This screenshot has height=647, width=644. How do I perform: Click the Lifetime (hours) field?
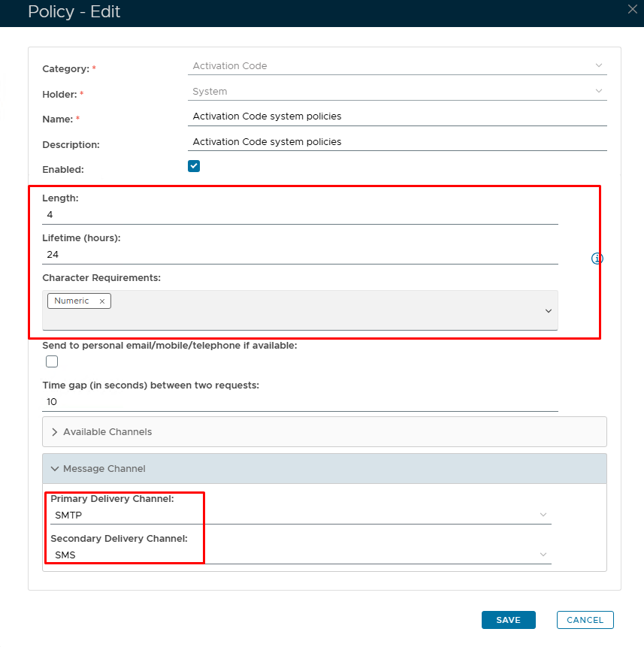[301, 255]
